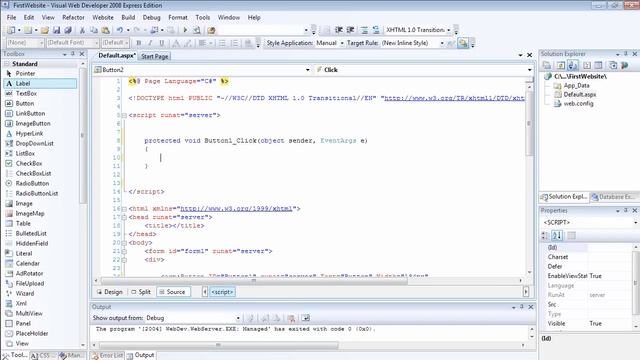
Task: Open the Debug menu
Action: coord(151,18)
